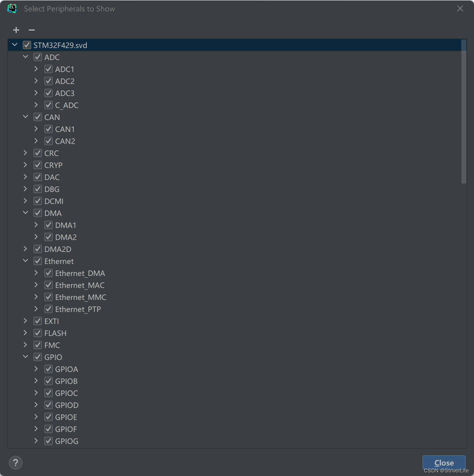This screenshot has width=474, height=476.
Task: Select the DMA2 tree row
Action: point(234,237)
